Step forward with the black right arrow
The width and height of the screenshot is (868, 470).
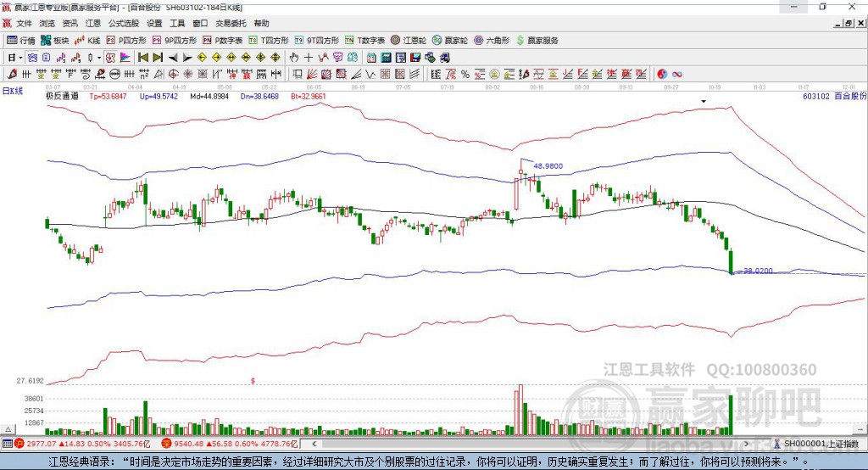187,58
